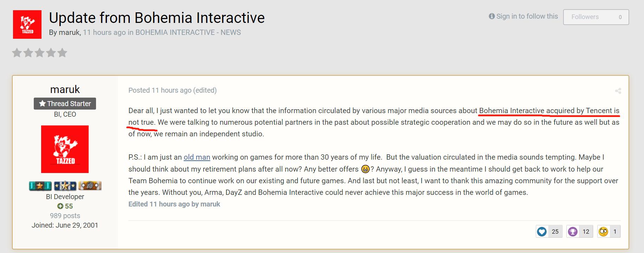644x253 pixels.
Task: Click the "Posted 11 hours ago" timestamp
Action: tap(160, 90)
